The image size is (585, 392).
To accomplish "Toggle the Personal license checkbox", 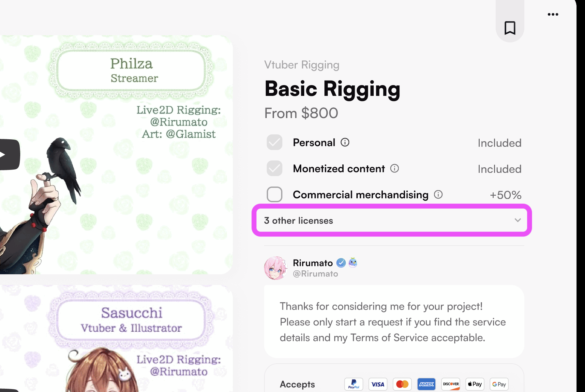I will [275, 143].
